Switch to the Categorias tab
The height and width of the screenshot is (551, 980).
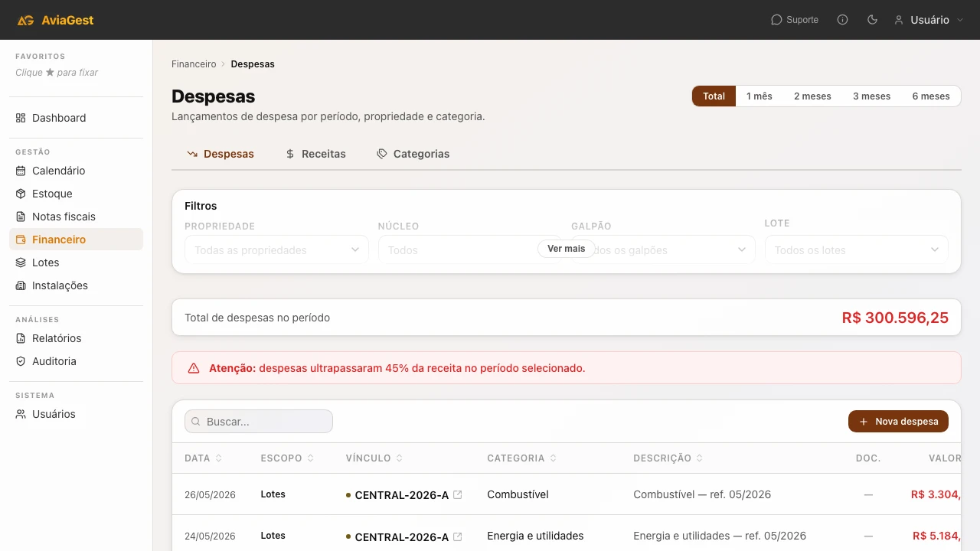pos(413,154)
